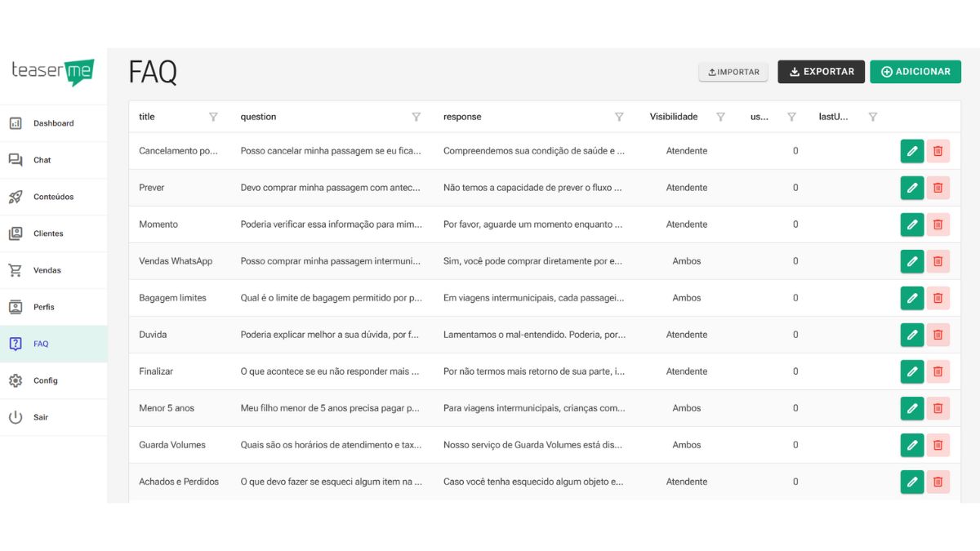Delete the Cancelamento FAQ entry
The image size is (980, 551).
(x=938, y=151)
